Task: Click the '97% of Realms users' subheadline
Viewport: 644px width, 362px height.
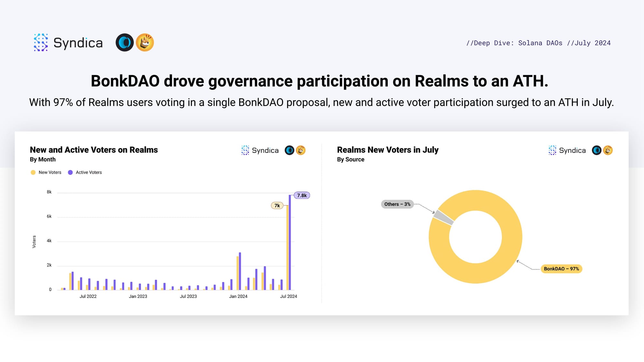Action: click(321, 102)
